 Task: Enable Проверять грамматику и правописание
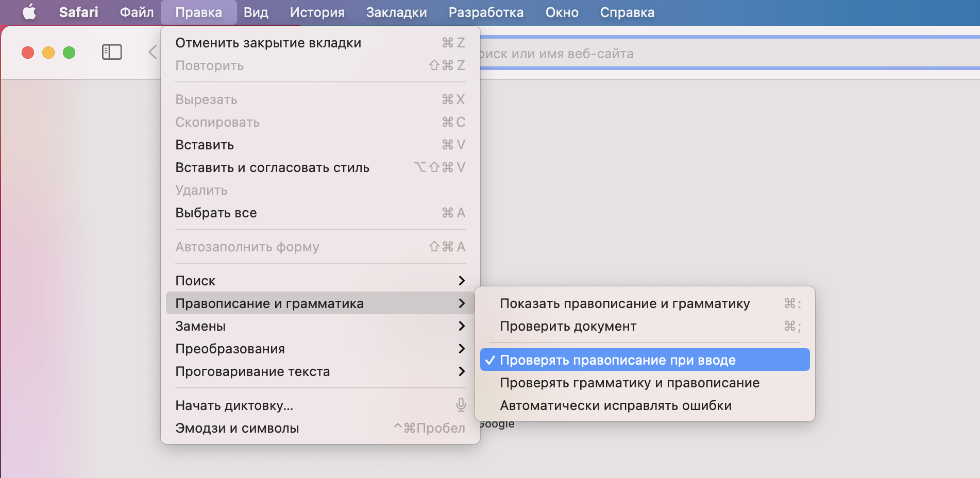645,383
